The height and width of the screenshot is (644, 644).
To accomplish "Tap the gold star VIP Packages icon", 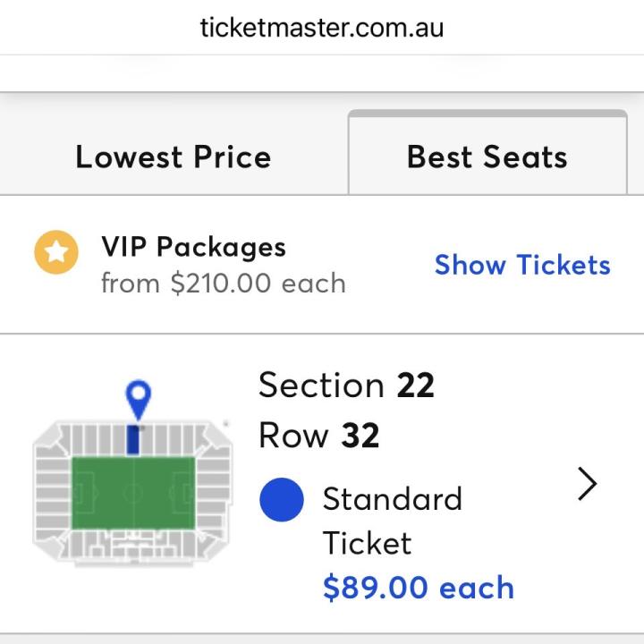I will (56, 252).
